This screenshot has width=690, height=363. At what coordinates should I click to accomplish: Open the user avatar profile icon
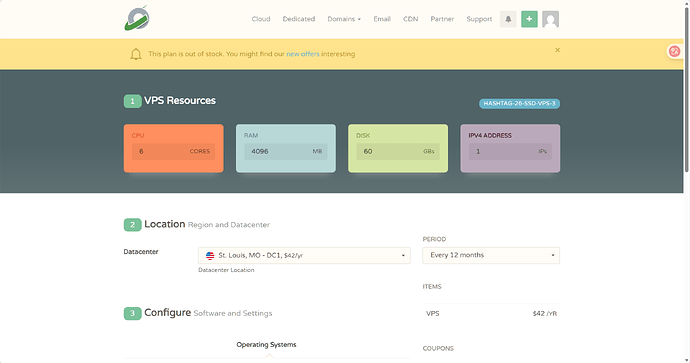pos(551,19)
